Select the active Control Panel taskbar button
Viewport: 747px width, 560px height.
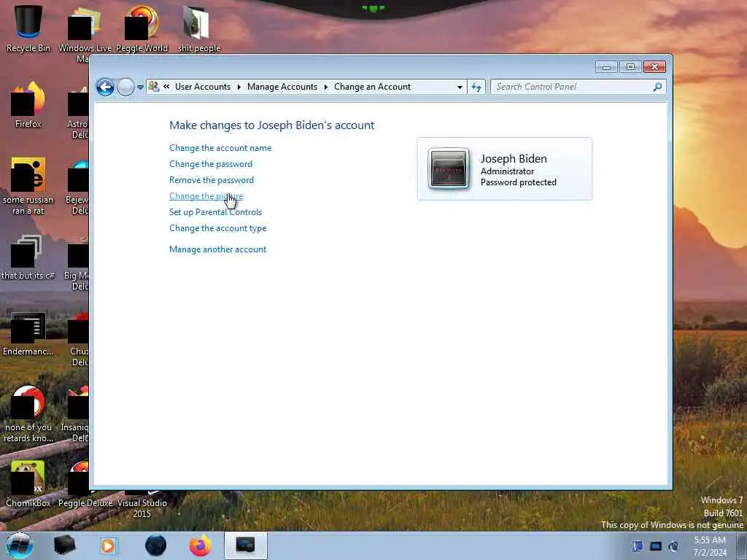pyautogui.click(x=245, y=545)
